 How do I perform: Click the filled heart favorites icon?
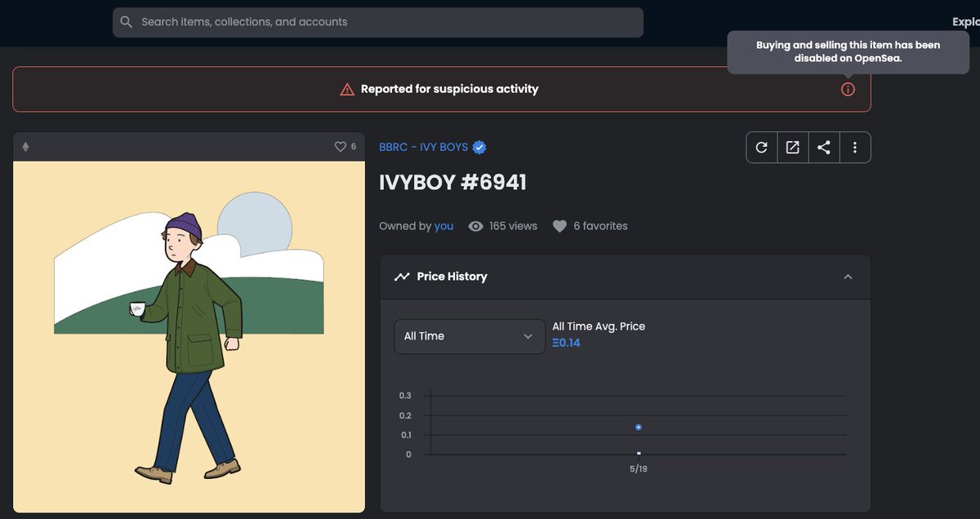pos(559,226)
